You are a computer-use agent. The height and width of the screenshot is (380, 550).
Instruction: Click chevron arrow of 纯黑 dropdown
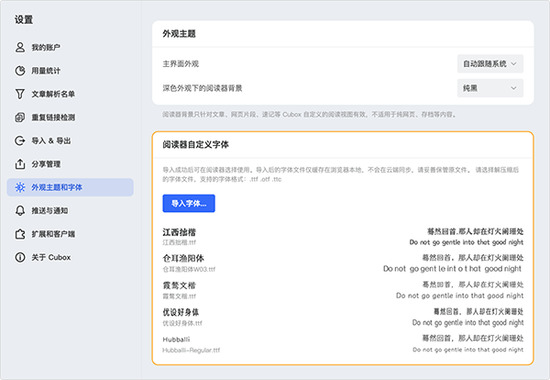click(514, 88)
